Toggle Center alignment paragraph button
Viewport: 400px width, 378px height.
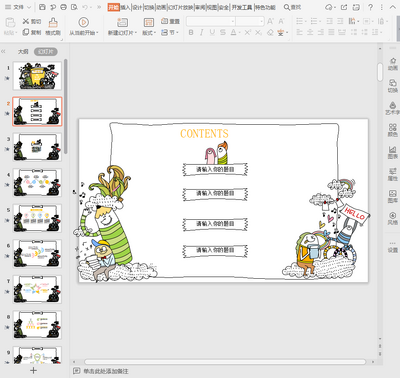click(x=310, y=32)
